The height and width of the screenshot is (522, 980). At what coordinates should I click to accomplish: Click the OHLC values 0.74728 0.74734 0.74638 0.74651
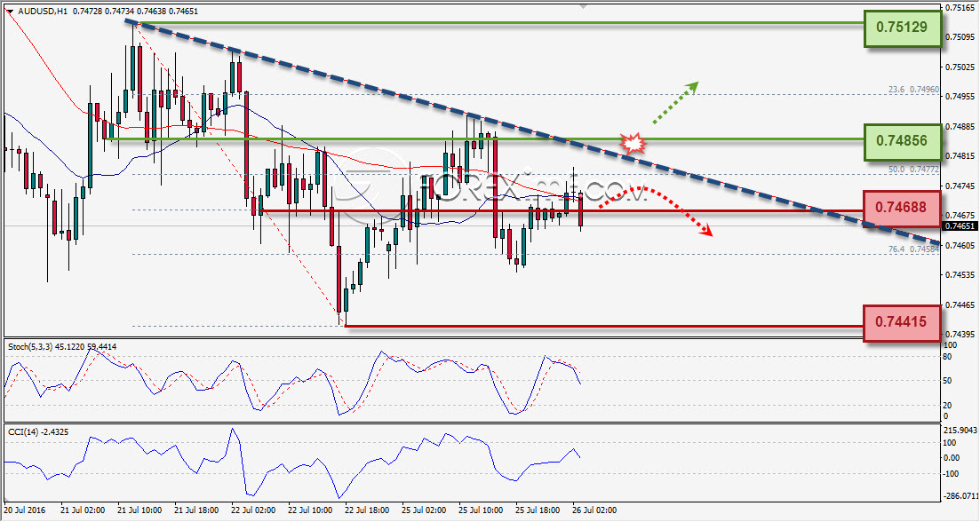pyautogui.click(x=135, y=12)
